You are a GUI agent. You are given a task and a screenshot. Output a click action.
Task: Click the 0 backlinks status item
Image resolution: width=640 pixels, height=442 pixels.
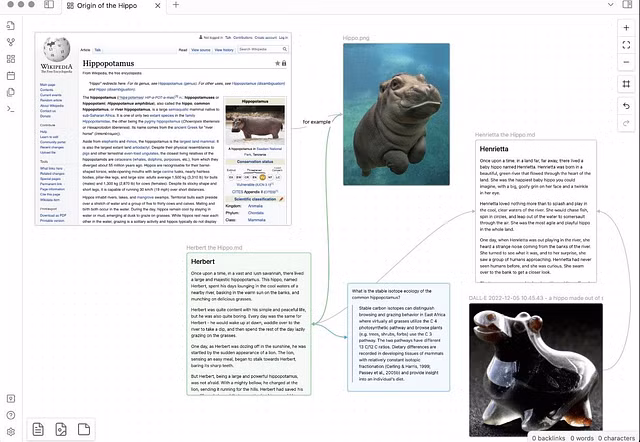[x=548, y=437]
